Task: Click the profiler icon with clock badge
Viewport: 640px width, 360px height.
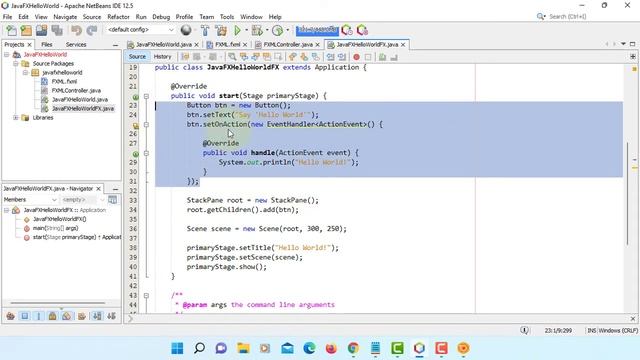Action: [347, 30]
